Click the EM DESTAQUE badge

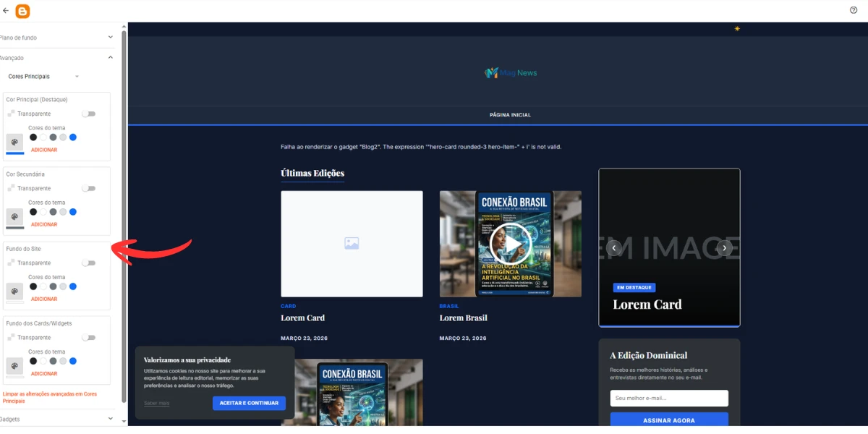634,287
